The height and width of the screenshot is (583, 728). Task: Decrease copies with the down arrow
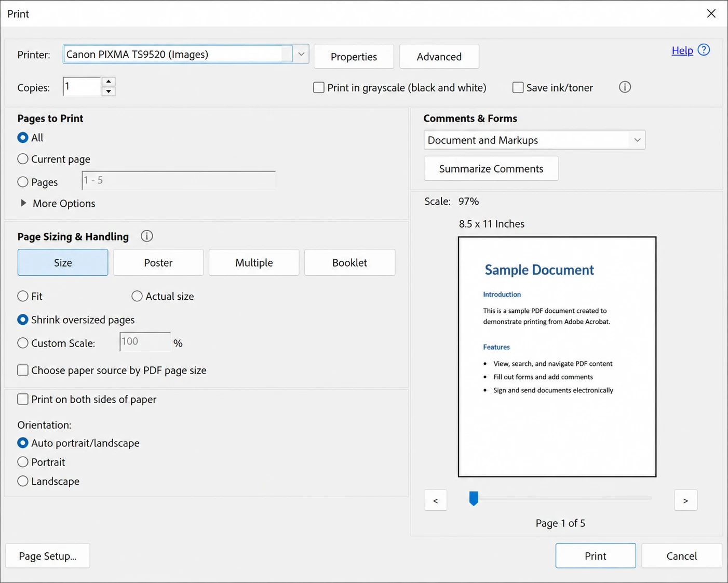click(x=108, y=91)
